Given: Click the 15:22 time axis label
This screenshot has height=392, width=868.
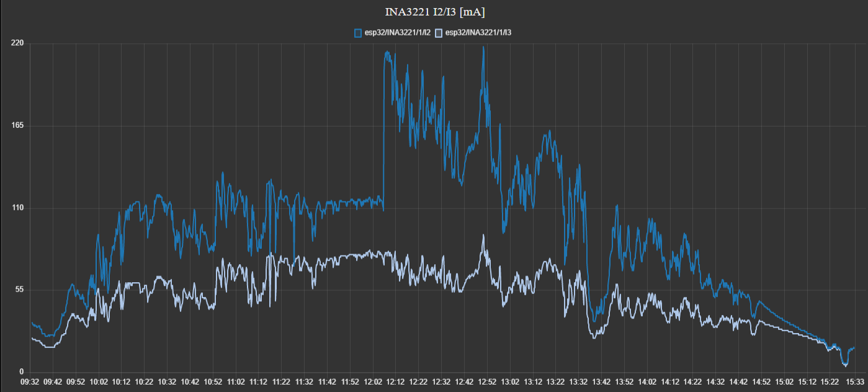Looking at the screenshot, I should [x=830, y=383].
